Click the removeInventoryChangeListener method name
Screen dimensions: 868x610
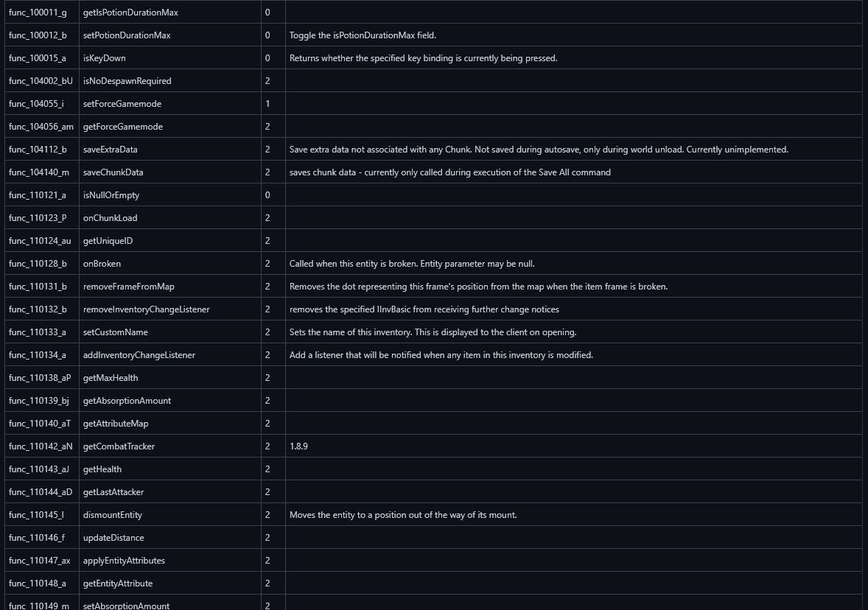146,309
